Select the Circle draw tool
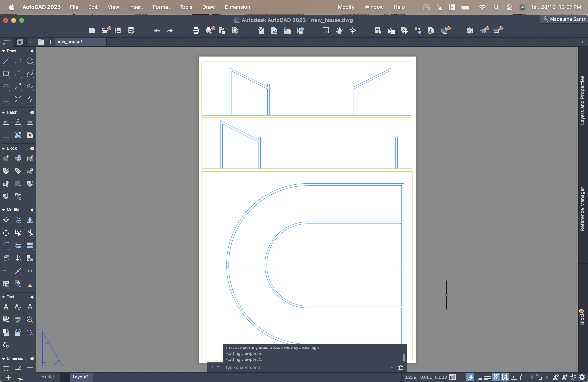 click(x=30, y=61)
